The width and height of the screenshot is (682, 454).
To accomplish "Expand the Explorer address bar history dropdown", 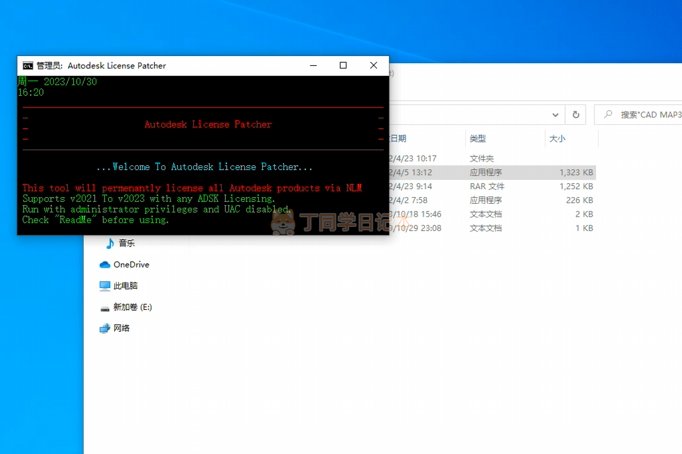I will tap(555, 115).
